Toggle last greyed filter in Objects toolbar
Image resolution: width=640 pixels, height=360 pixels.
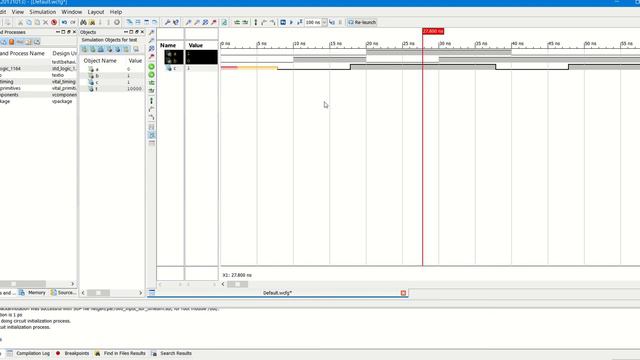[136, 49]
